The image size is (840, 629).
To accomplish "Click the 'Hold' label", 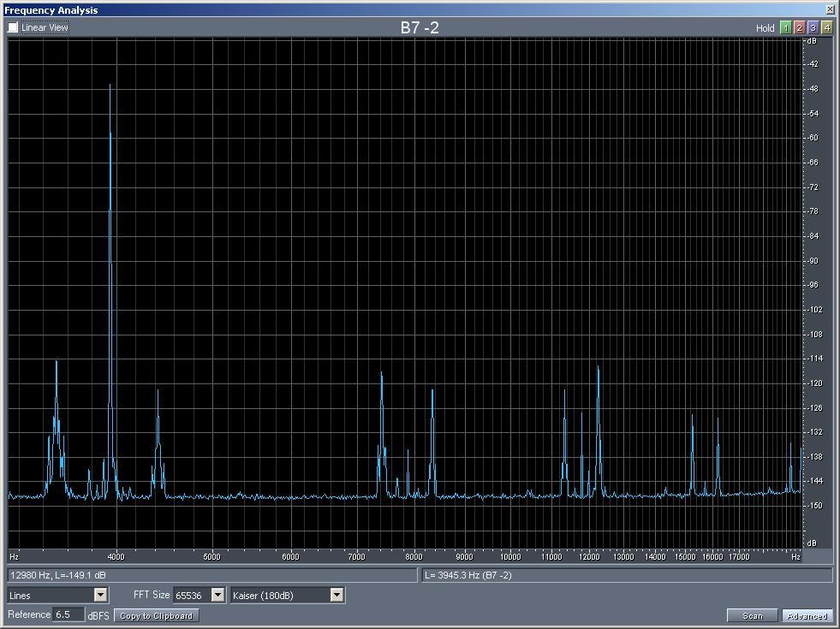I will coord(765,28).
